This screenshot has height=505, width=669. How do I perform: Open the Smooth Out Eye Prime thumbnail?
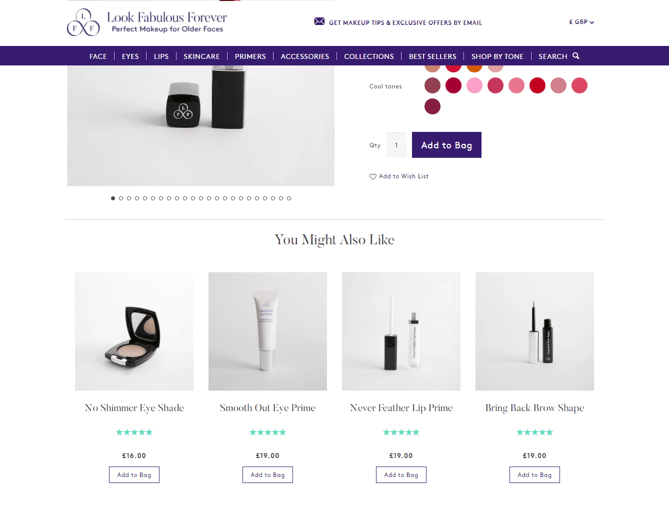click(x=268, y=331)
